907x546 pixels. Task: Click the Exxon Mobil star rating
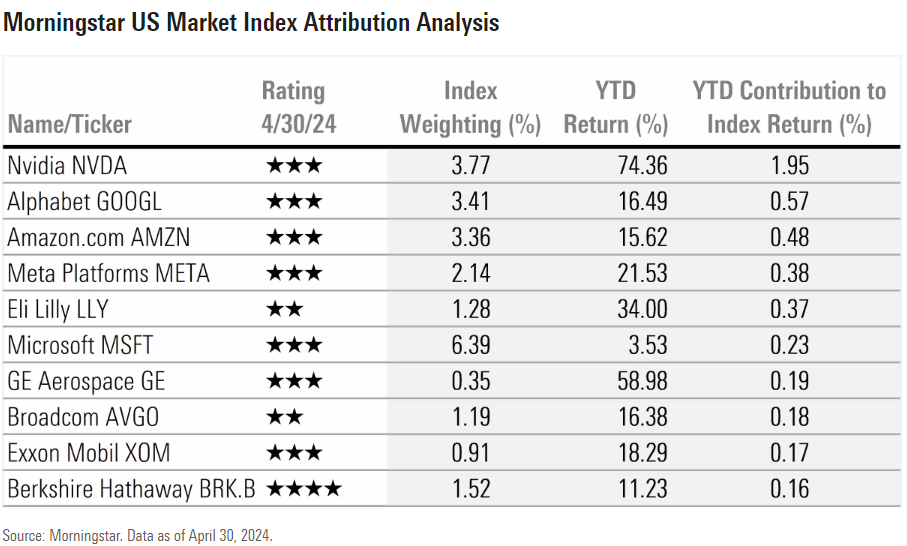pyautogui.click(x=294, y=453)
